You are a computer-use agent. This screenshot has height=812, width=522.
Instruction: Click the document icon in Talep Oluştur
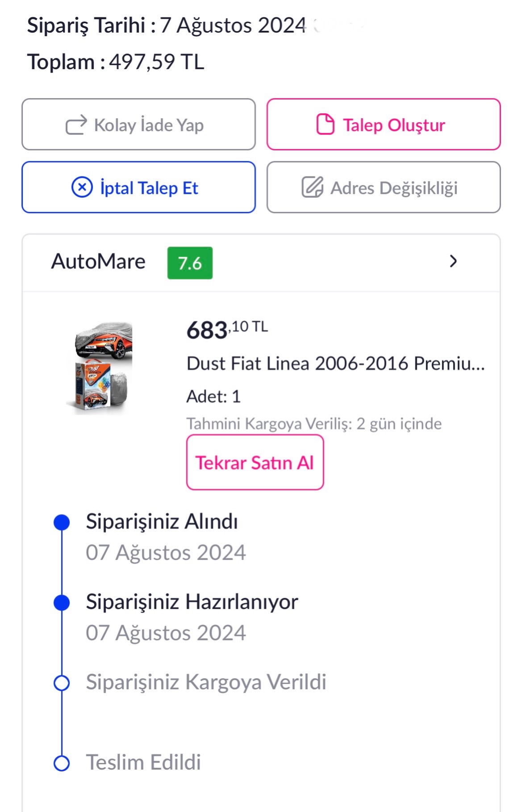325,124
